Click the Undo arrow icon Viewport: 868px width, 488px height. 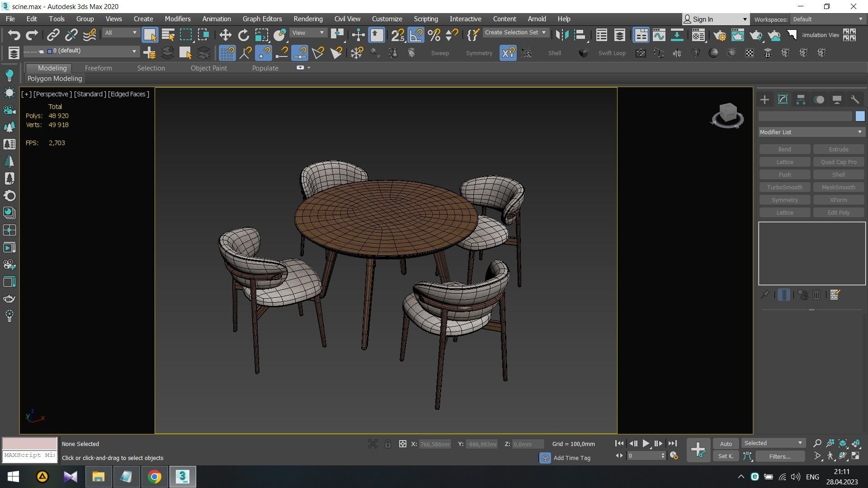14,35
